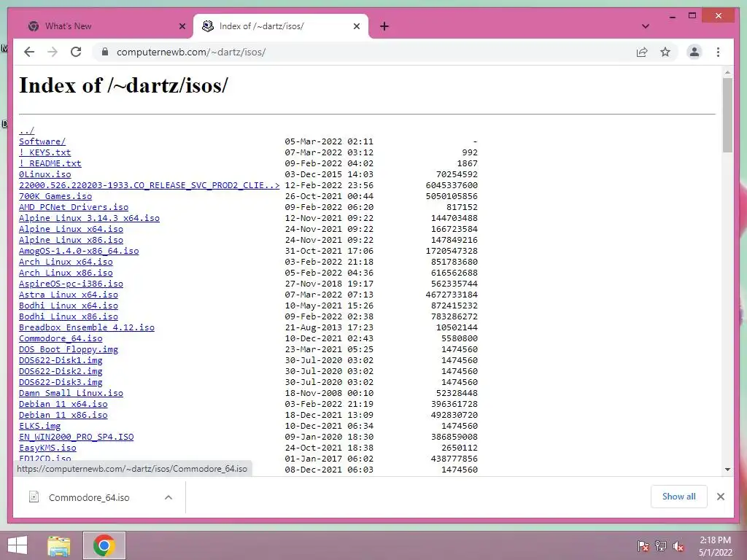
Task: Close the What's New tab
Action: [x=182, y=26]
